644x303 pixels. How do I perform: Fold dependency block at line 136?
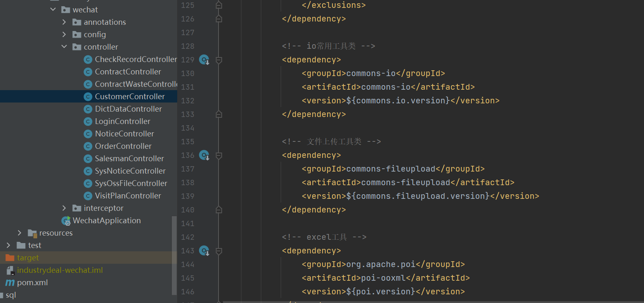(219, 156)
